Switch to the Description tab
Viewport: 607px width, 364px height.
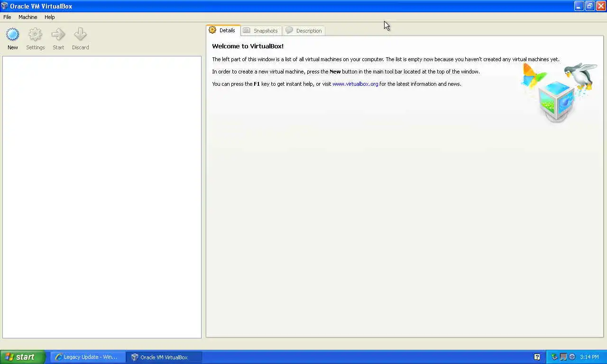point(304,31)
